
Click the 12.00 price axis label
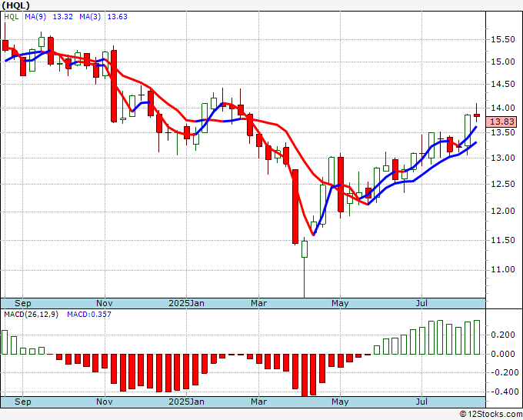point(503,212)
